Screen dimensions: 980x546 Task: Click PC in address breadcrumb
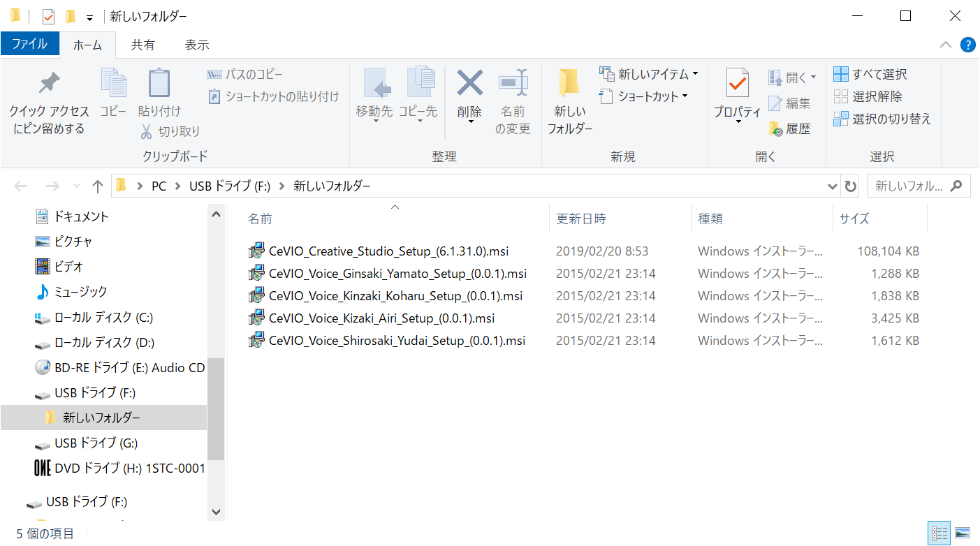159,186
